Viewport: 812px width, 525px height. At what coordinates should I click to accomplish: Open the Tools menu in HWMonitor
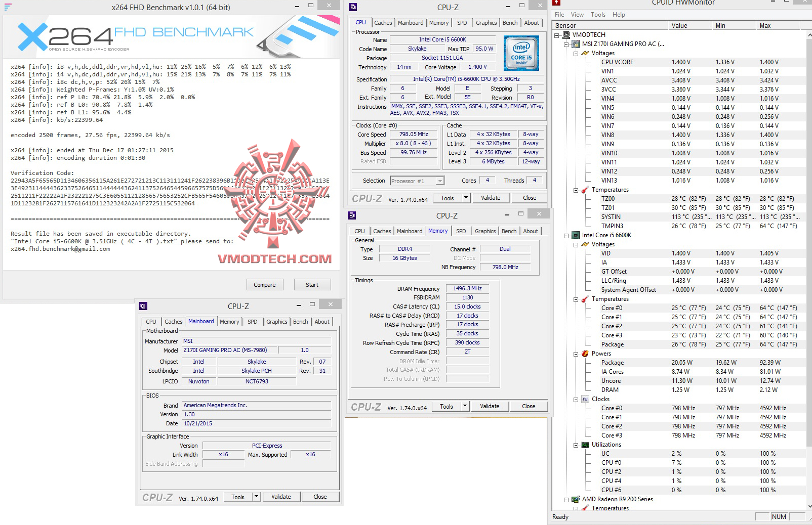[598, 15]
